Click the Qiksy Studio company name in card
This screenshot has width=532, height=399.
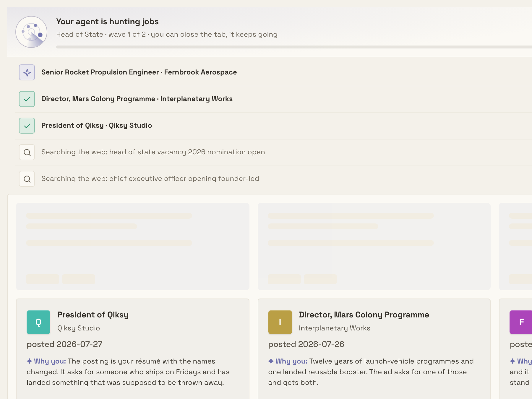(x=79, y=328)
